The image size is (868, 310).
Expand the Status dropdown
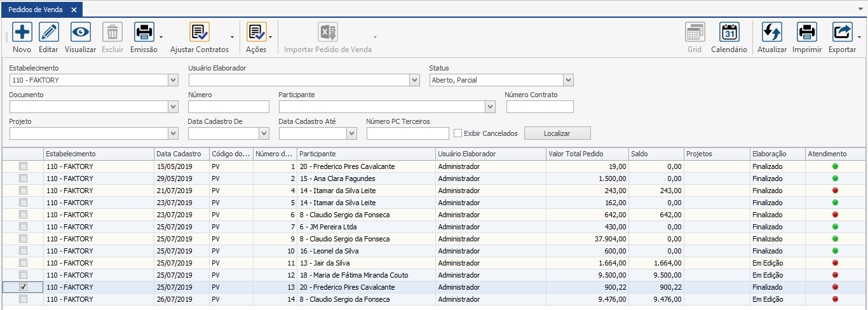click(568, 80)
